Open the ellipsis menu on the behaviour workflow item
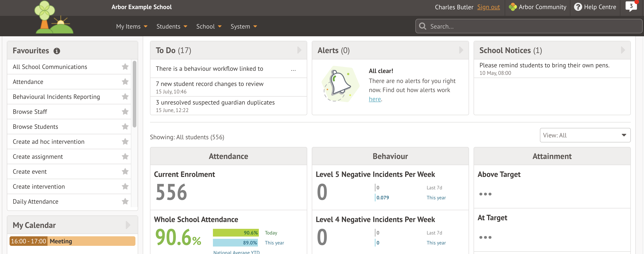Image resolution: width=644 pixels, height=254 pixels. pyautogui.click(x=293, y=70)
